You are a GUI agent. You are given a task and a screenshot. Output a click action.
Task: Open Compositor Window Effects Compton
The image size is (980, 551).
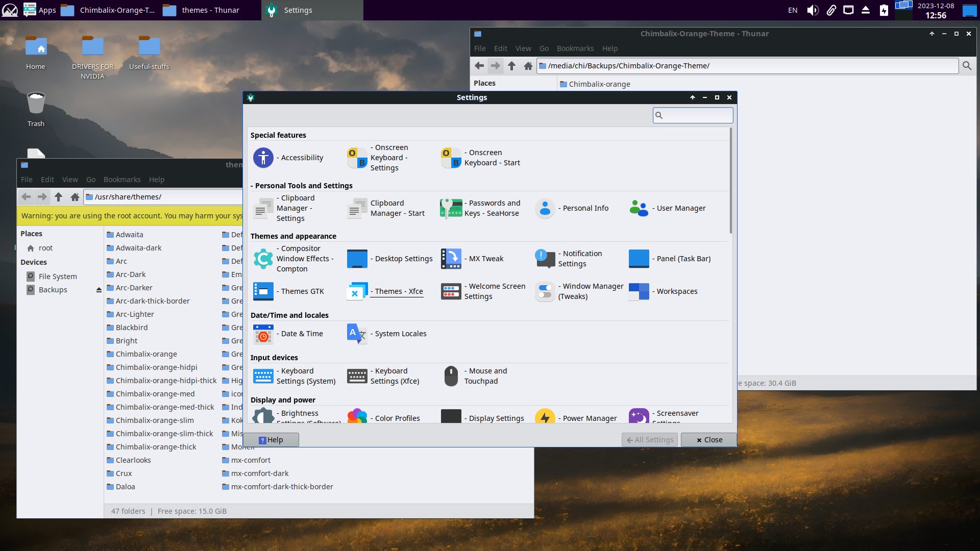(x=263, y=259)
